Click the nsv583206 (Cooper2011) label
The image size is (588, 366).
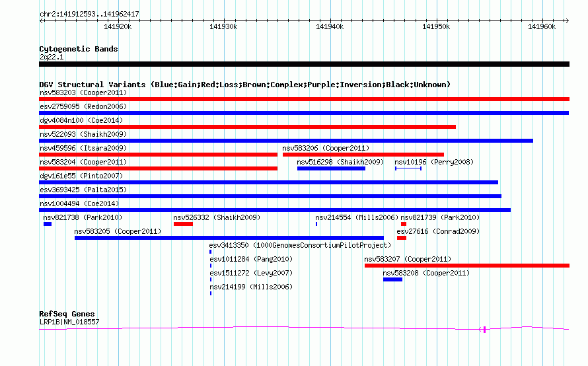coord(326,148)
